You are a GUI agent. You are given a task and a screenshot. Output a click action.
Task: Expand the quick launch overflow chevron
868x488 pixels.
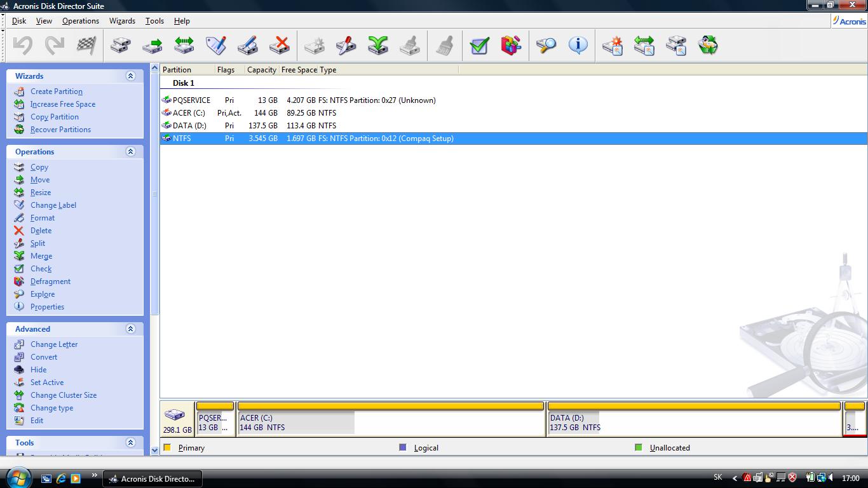coord(95,475)
